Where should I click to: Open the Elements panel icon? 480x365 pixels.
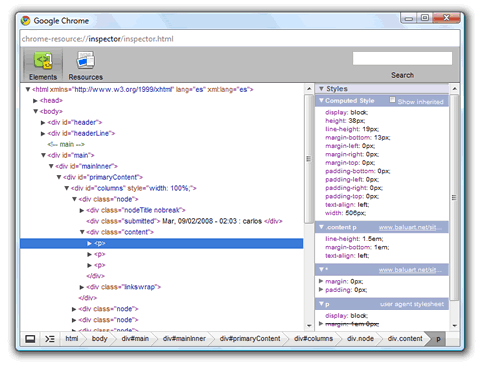[x=43, y=61]
